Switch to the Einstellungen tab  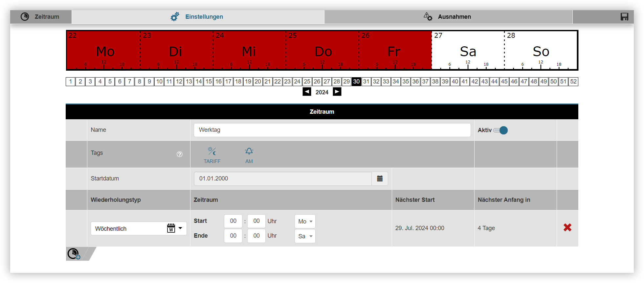tap(198, 17)
